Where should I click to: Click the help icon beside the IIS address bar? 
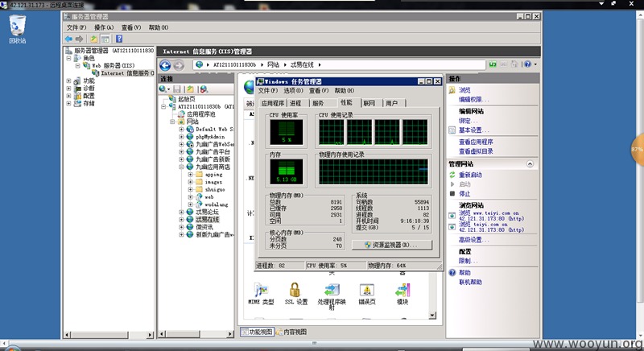pyautogui.click(x=528, y=64)
